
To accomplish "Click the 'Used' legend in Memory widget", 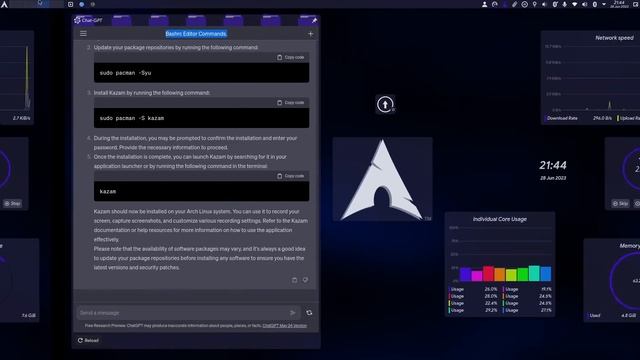I will [x=594, y=316].
